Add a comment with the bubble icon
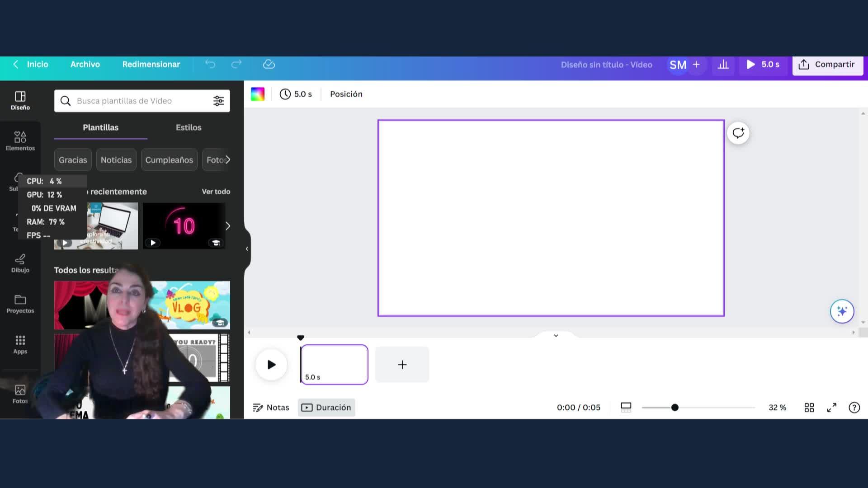This screenshot has height=488, width=868. [x=738, y=133]
